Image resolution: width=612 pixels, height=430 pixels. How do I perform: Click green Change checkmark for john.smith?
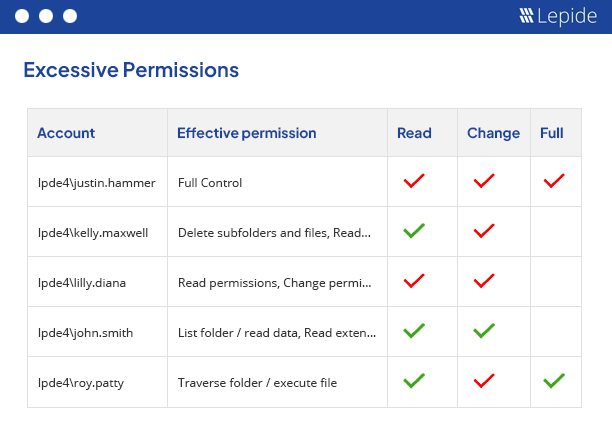pyautogui.click(x=484, y=331)
